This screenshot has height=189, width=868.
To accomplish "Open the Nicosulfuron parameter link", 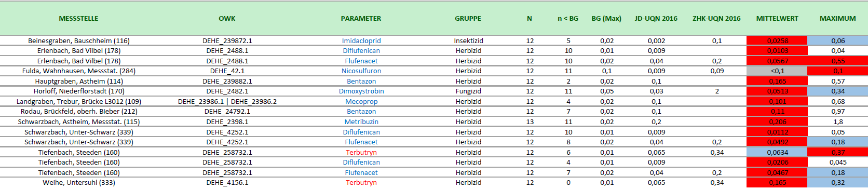I will point(361,71).
